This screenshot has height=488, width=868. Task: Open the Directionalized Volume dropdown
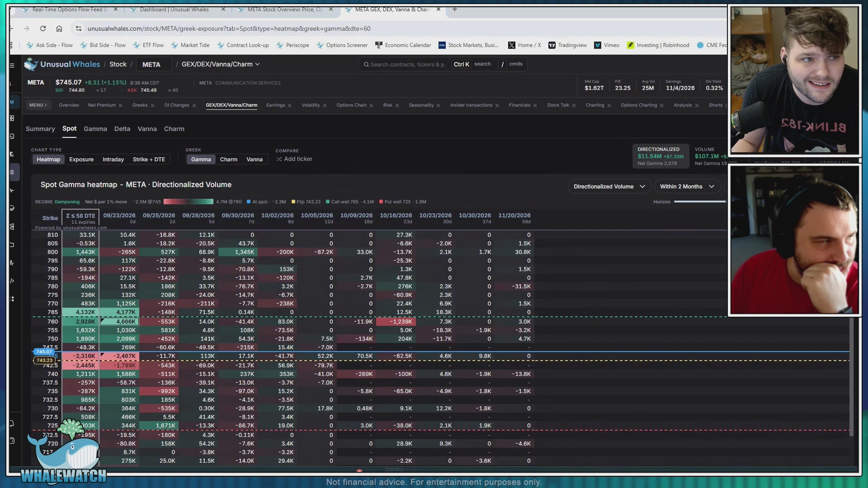[609, 187]
